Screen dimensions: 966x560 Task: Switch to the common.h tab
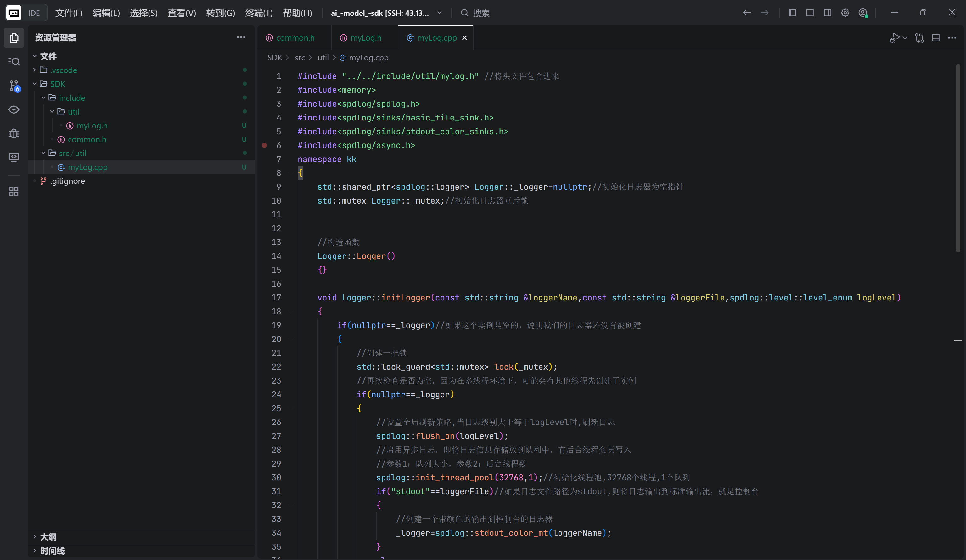pos(295,37)
